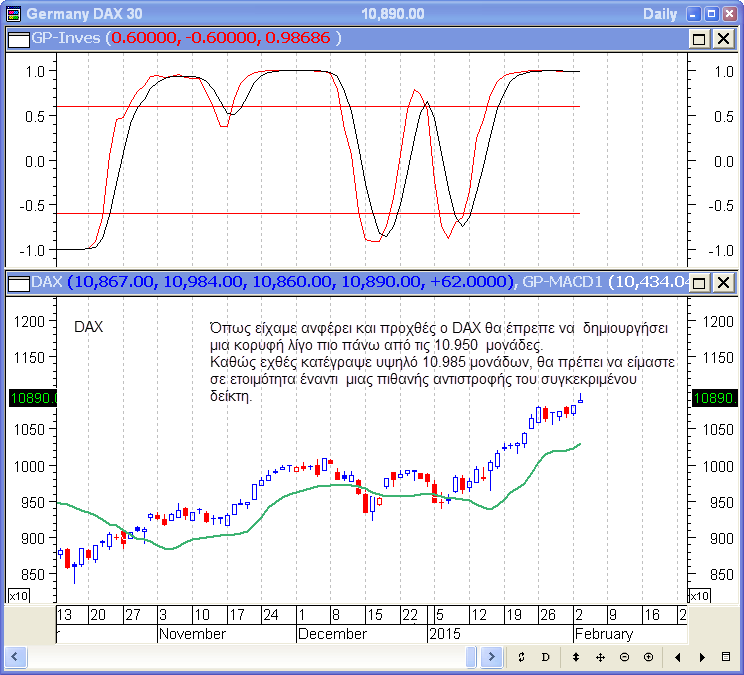
Task: Click the '10,984.00' high value in header
Action: pos(203,282)
